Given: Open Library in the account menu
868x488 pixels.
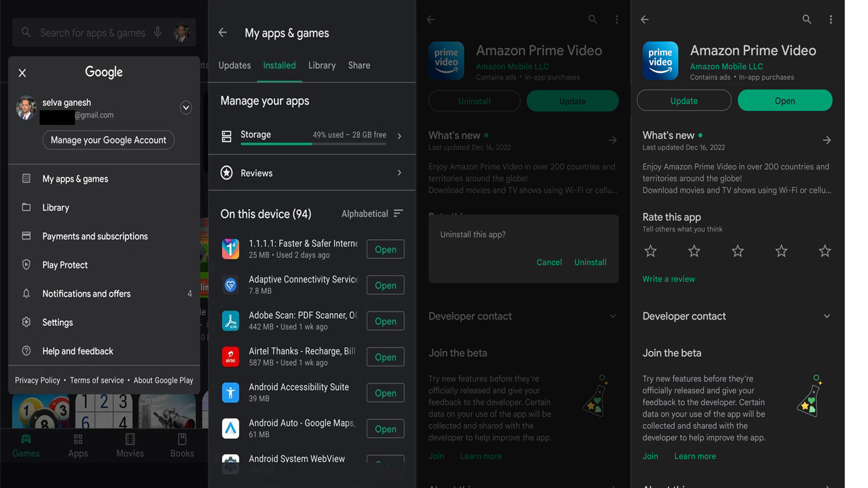Looking at the screenshot, I should click(x=104, y=207).
